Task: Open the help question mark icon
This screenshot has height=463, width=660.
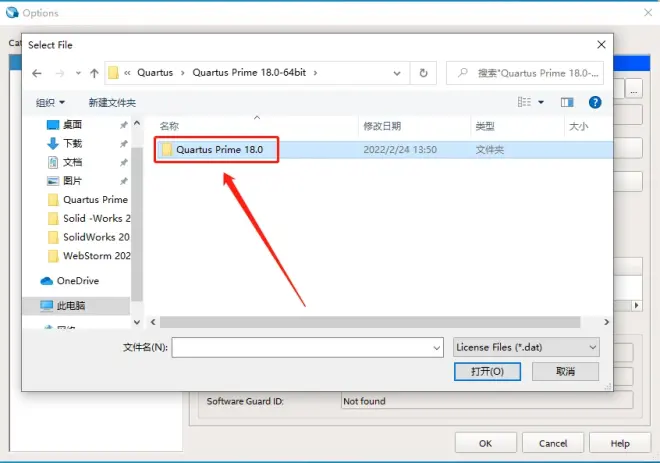Action: click(x=595, y=102)
